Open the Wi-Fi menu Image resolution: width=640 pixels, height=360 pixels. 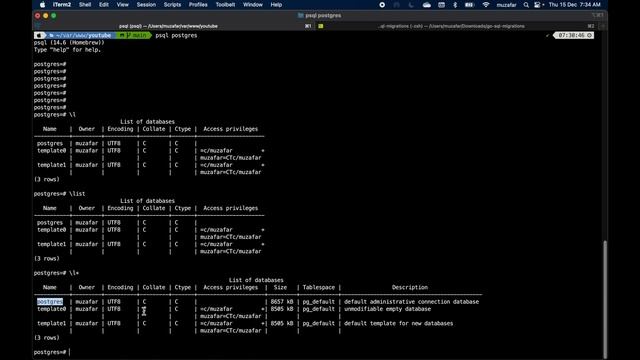point(486,5)
